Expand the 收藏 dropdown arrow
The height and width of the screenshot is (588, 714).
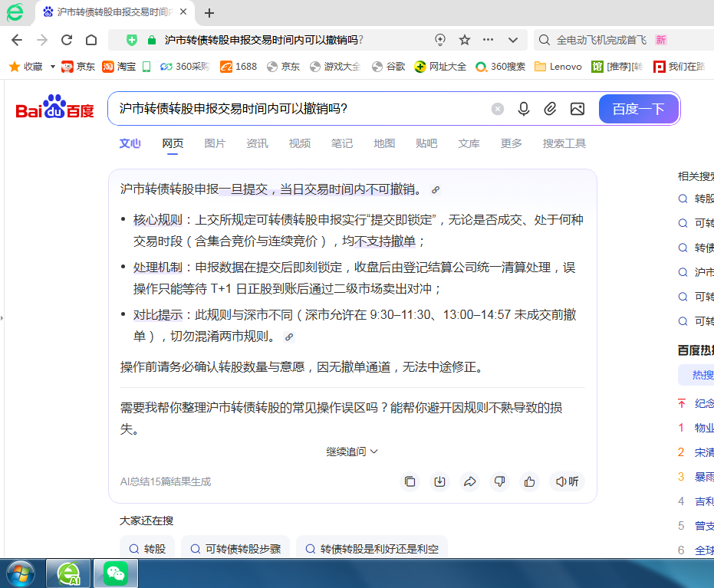[x=52, y=67]
